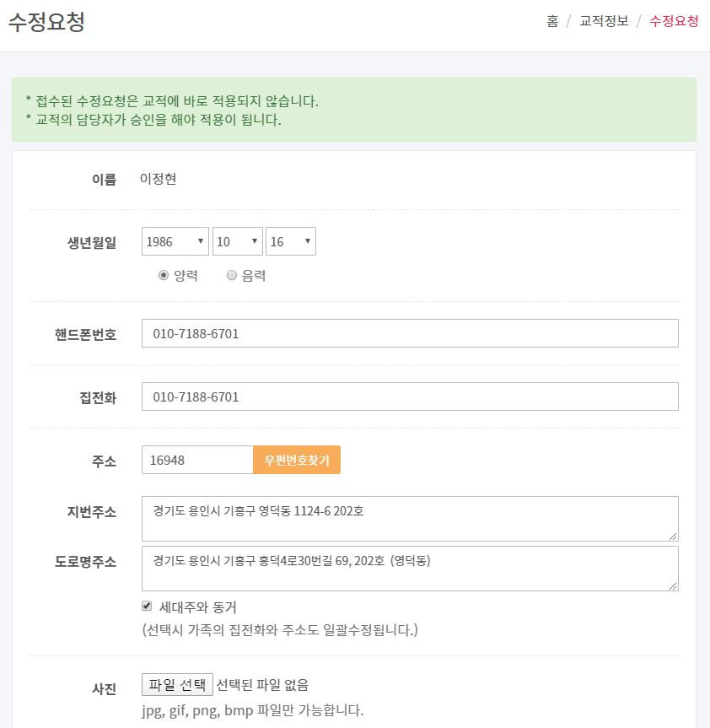Image resolution: width=710 pixels, height=728 pixels.
Task: Click the 파일 선택 button
Action: [x=177, y=684]
